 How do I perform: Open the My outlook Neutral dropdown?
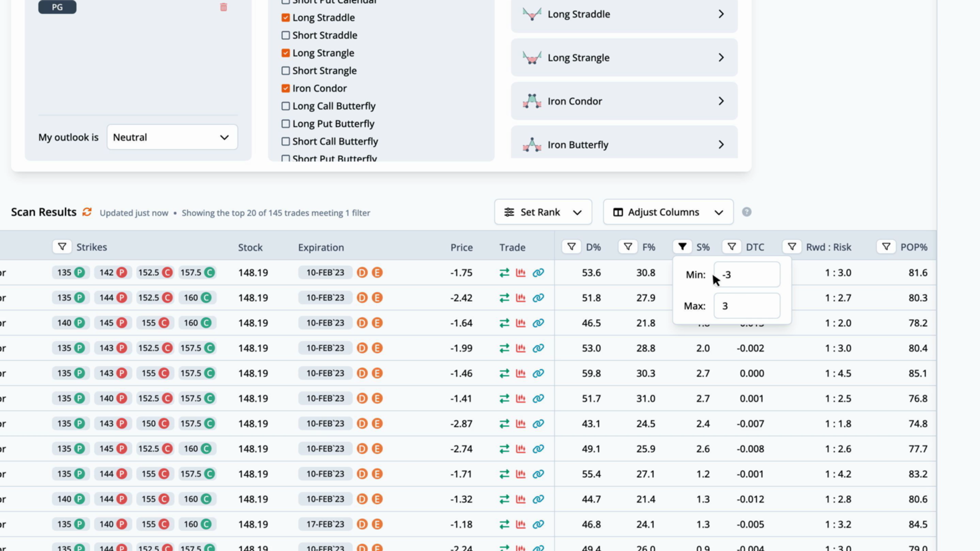click(172, 137)
